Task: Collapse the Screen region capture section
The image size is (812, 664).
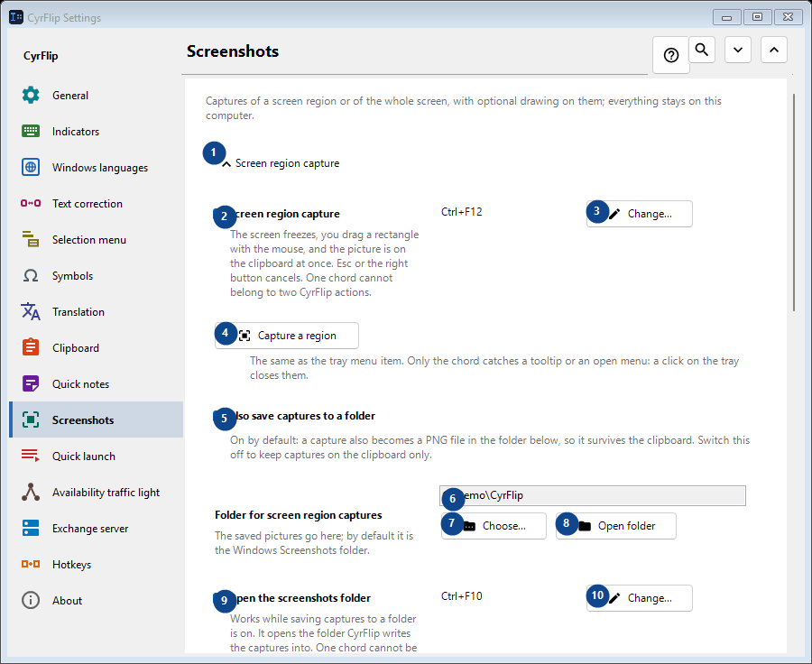Action: click(226, 163)
